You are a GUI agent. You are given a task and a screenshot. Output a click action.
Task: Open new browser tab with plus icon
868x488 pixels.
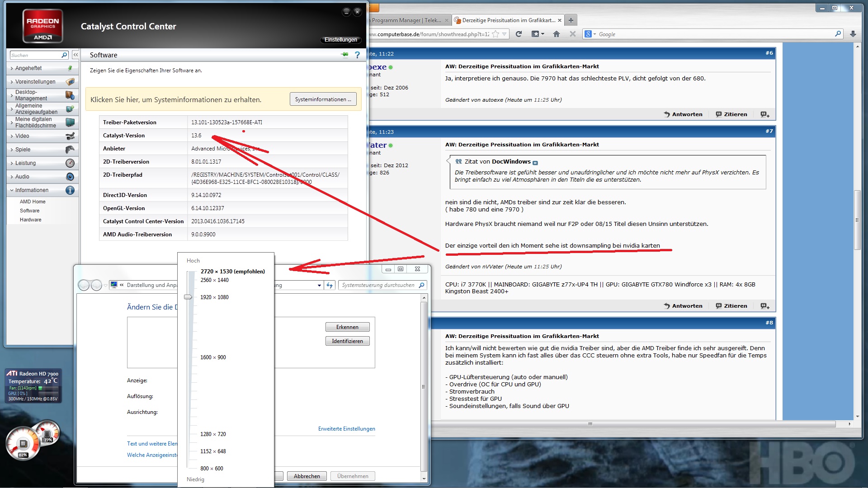coord(571,20)
